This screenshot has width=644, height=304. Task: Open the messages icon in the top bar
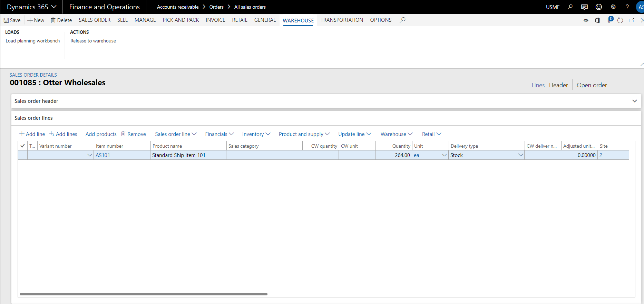584,7
